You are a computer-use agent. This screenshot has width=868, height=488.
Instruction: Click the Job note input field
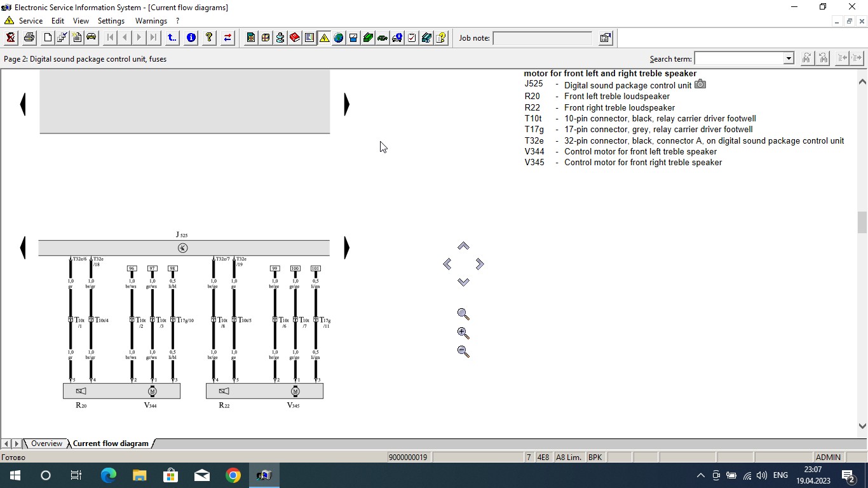[542, 38]
